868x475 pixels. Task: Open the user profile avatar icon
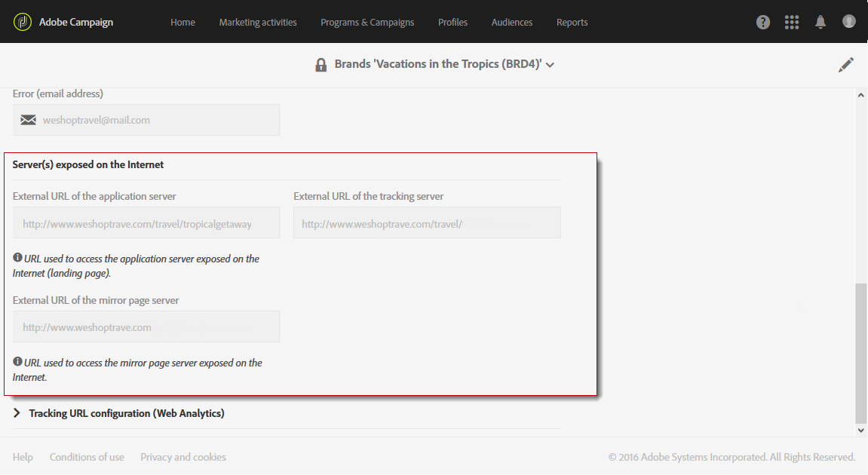pyautogui.click(x=848, y=22)
